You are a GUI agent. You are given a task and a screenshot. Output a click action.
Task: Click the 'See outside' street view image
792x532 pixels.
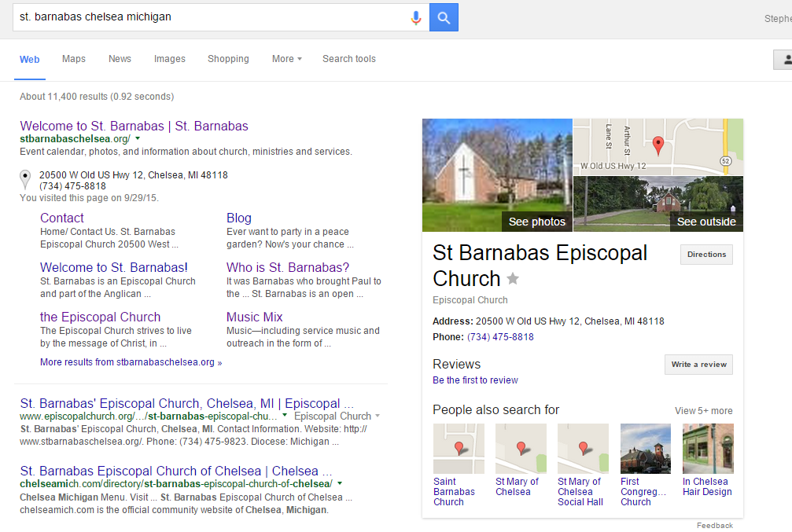point(658,204)
